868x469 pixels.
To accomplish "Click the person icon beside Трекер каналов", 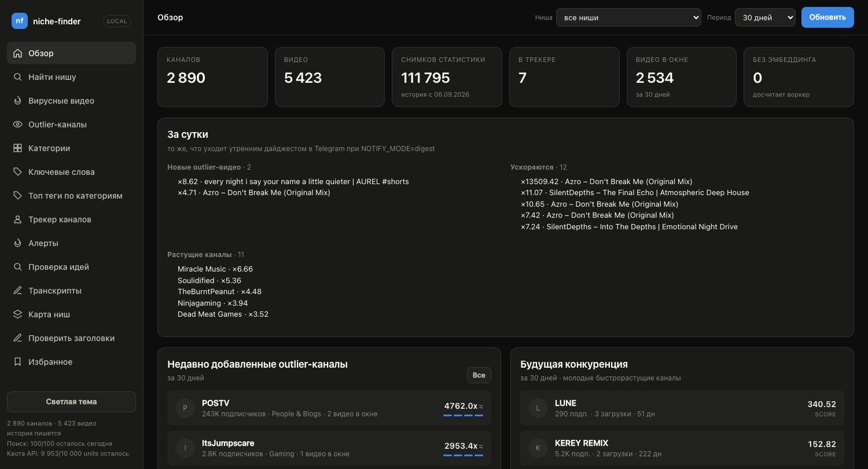I will pos(17,219).
